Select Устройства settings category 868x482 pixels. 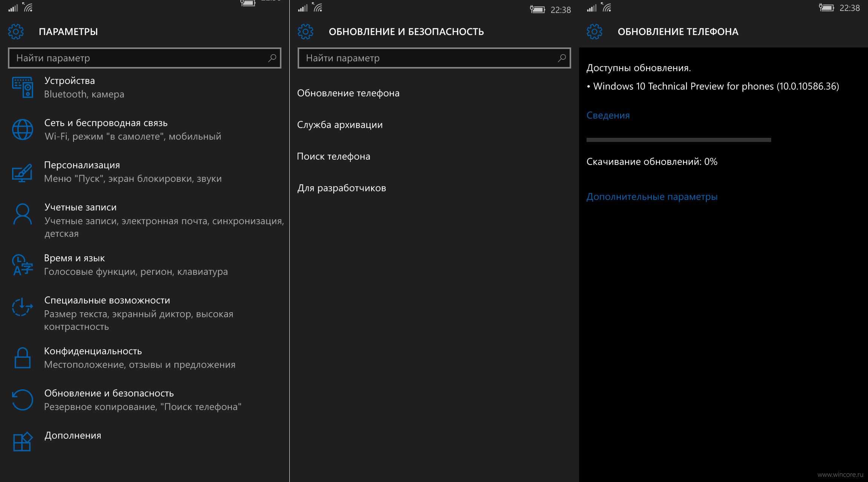pos(69,81)
